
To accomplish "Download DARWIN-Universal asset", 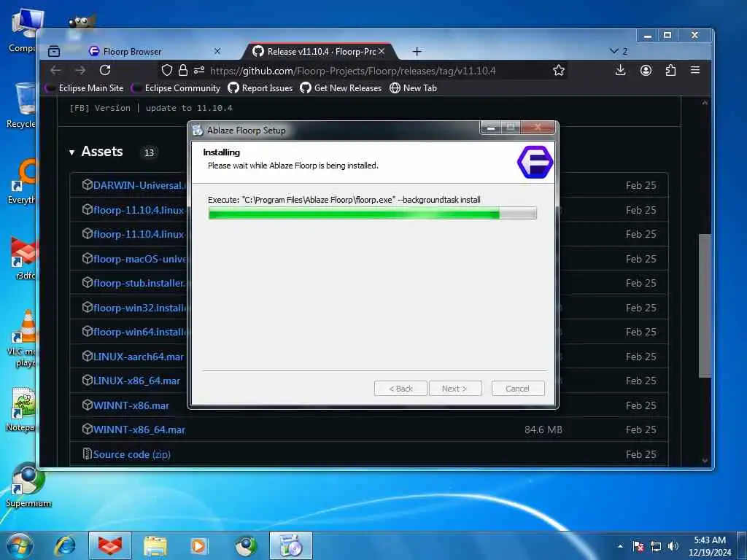I will (137, 185).
